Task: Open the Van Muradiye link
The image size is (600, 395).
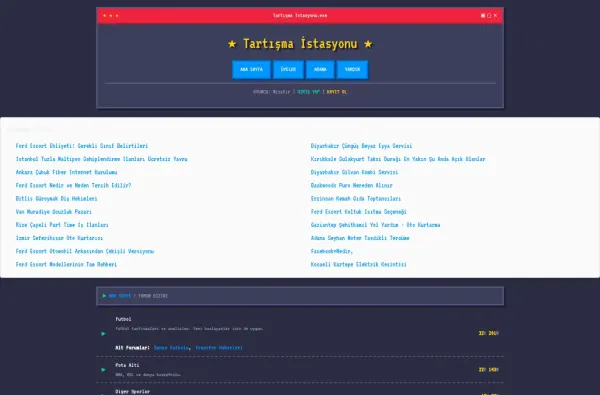Action: click(x=54, y=212)
